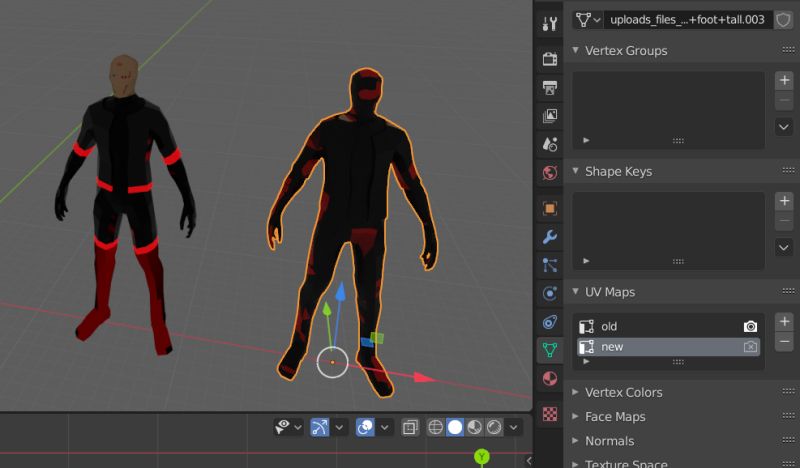800x468 pixels.
Task: Open the Material properties tab
Action: click(549, 379)
